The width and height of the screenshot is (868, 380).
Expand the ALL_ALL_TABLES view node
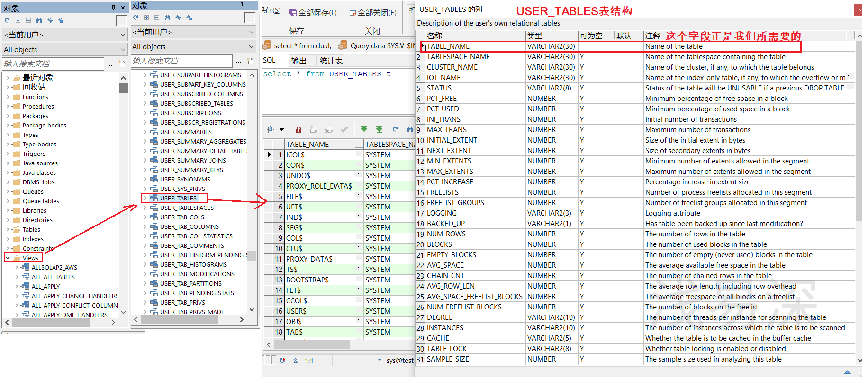pos(17,277)
